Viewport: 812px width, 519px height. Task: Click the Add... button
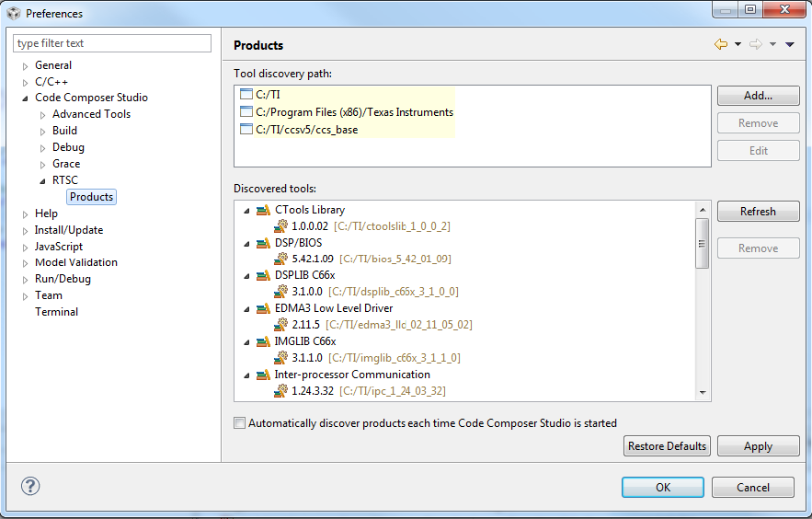pos(758,96)
